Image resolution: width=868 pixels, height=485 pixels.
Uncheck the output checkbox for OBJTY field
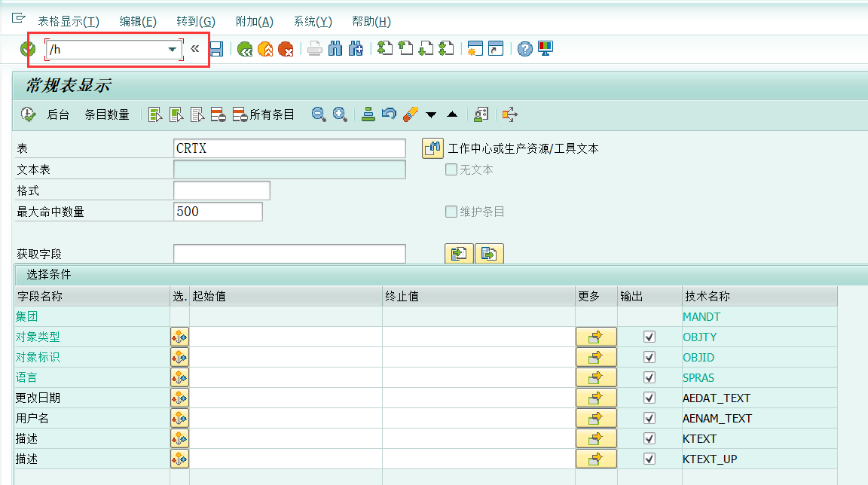649,337
